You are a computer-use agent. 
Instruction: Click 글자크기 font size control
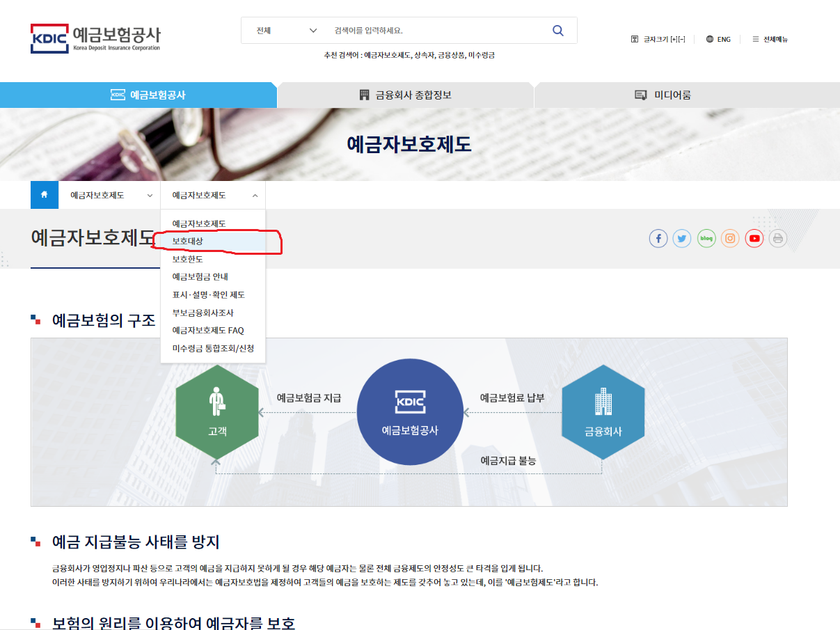[x=658, y=39]
